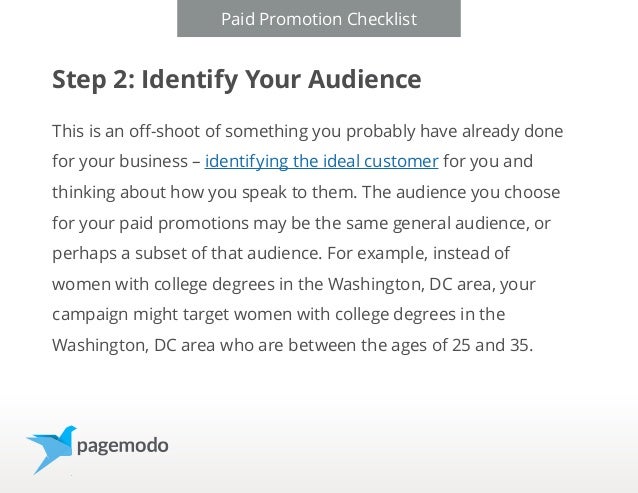Click the 'Step 2: Identify Your Audience' heading
Image resolution: width=638 pixels, height=493 pixels.
click(236, 80)
